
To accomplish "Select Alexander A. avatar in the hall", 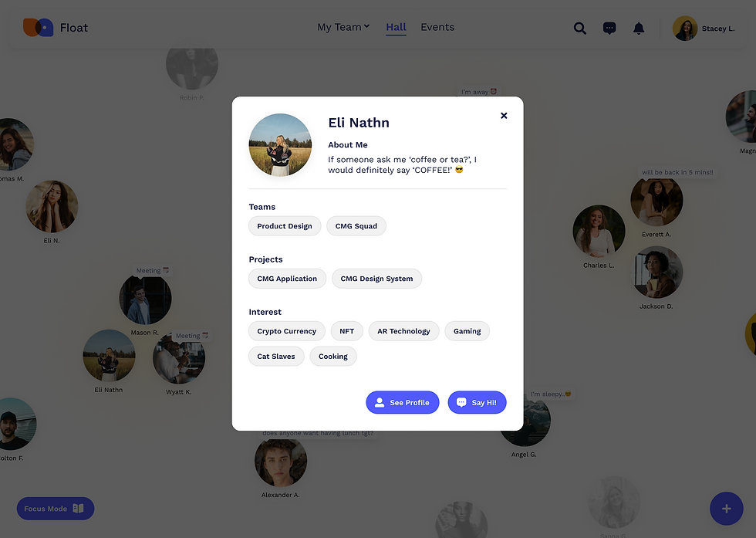I will [x=281, y=461].
